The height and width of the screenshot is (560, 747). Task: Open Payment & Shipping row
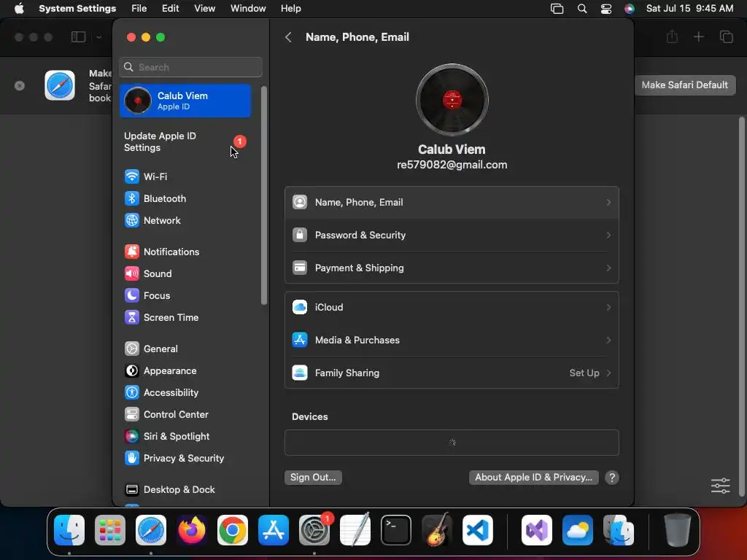[452, 268]
